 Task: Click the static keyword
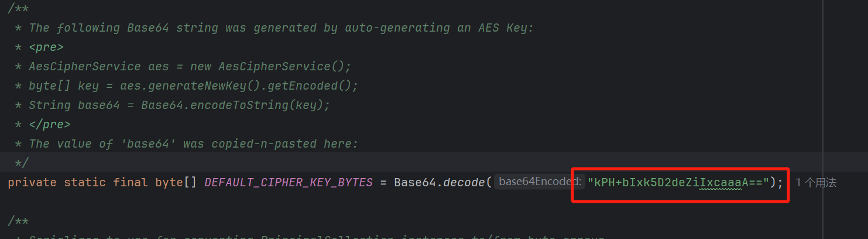point(84,183)
